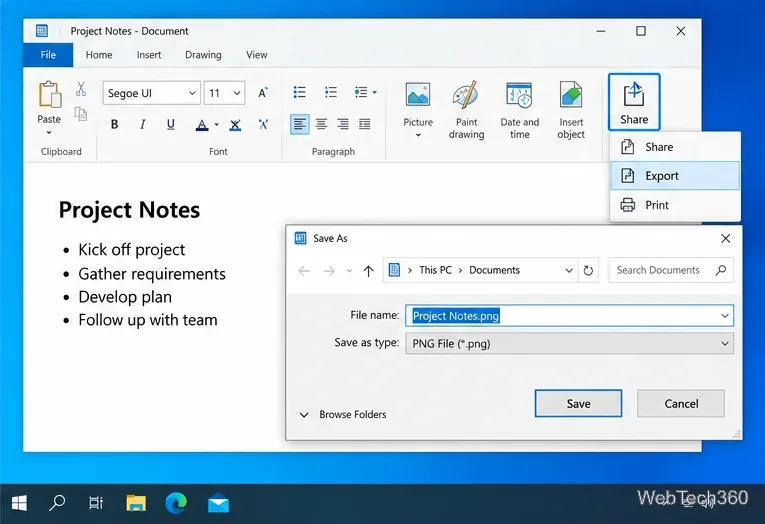Launch Microsoft Edge from taskbar
The image size is (765, 524).
click(x=176, y=503)
